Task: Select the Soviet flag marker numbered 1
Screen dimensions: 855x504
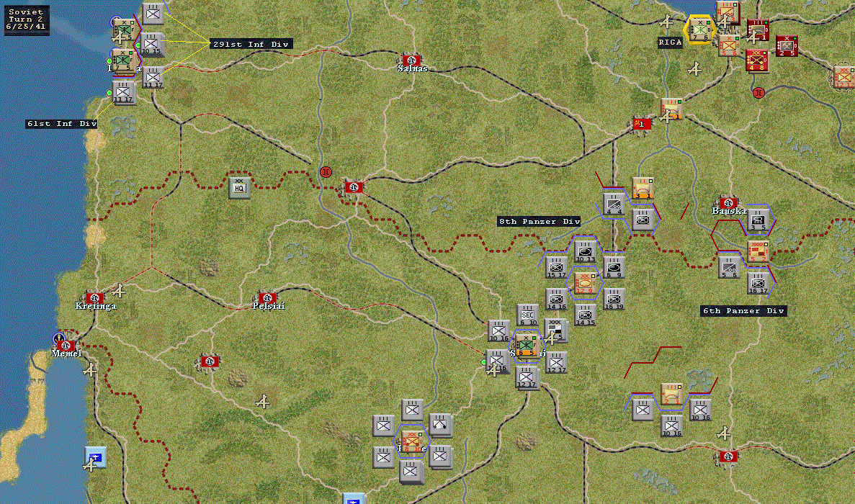Action: (643, 124)
